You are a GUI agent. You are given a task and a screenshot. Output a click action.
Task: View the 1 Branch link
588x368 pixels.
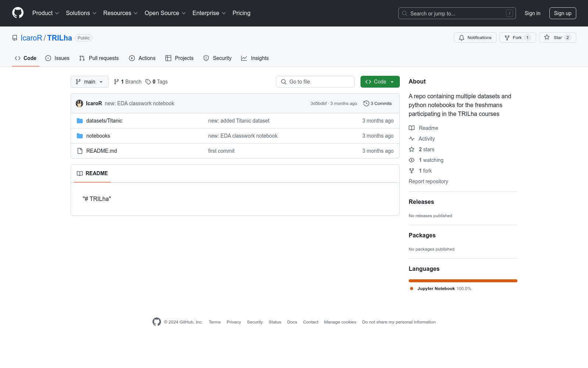(x=128, y=82)
